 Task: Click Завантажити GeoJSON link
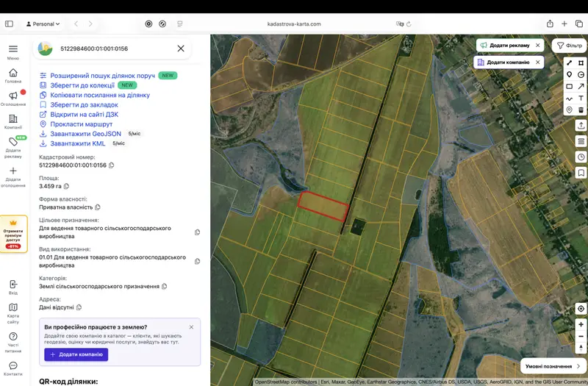pos(85,134)
